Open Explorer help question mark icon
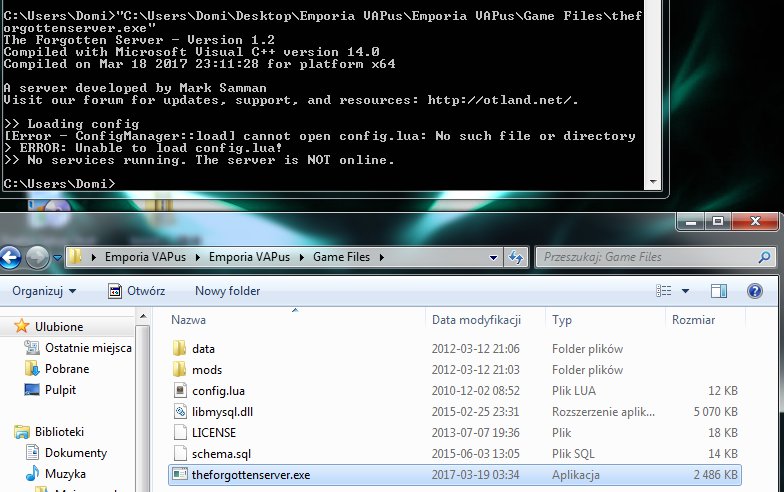The width and height of the screenshot is (784, 492). coord(754,291)
